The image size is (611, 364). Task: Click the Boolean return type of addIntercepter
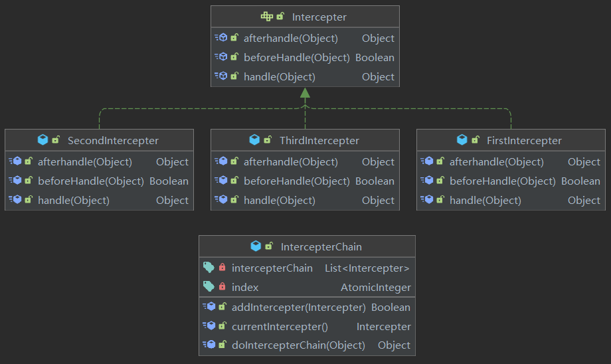tap(391, 308)
